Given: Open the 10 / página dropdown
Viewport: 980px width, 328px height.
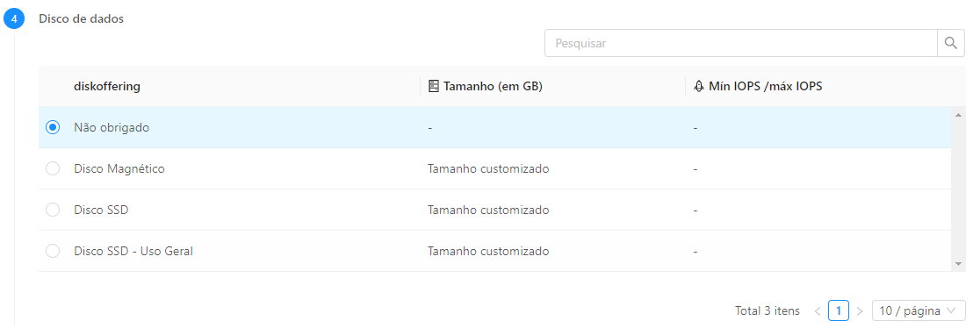Looking at the screenshot, I should [919, 310].
